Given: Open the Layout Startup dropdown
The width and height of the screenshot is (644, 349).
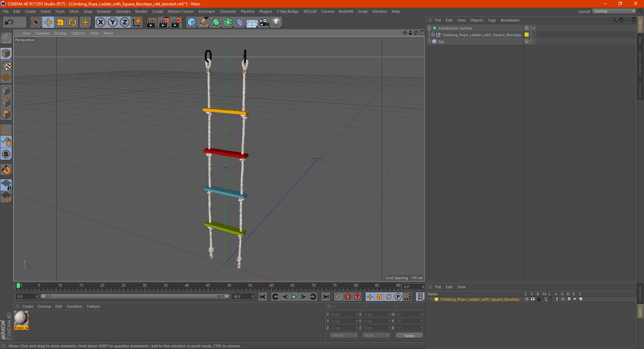Looking at the screenshot, I should tap(614, 11).
